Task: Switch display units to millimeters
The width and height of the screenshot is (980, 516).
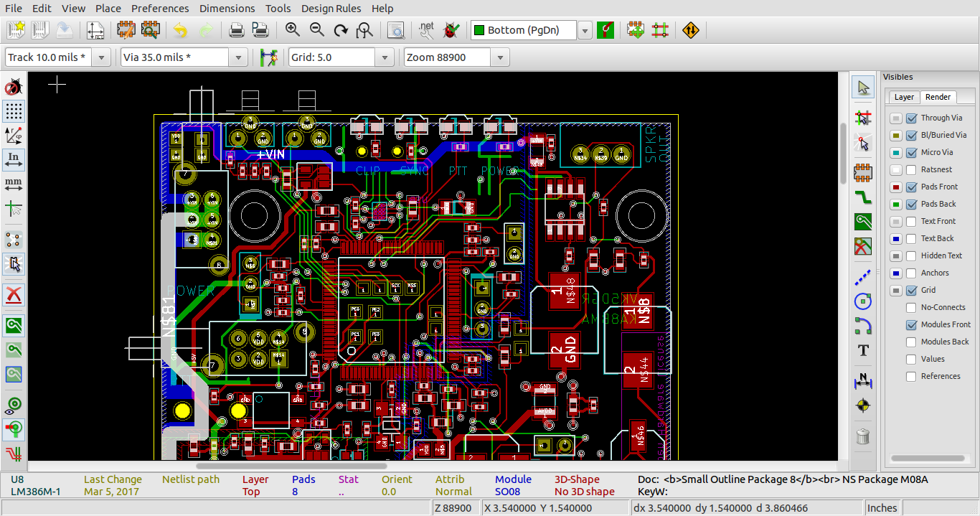Action: coord(12,184)
